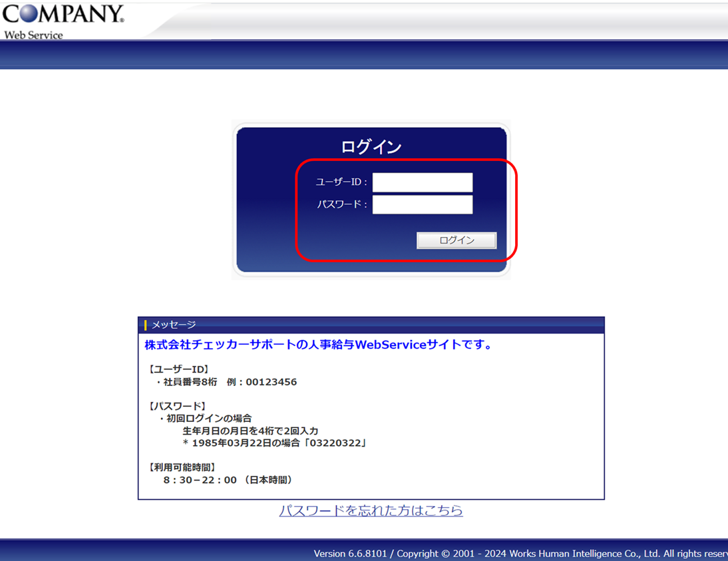Click the Version 6.6.8101 copyright footer text
This screenshot has height=561, width=728.
coord(519,554)
